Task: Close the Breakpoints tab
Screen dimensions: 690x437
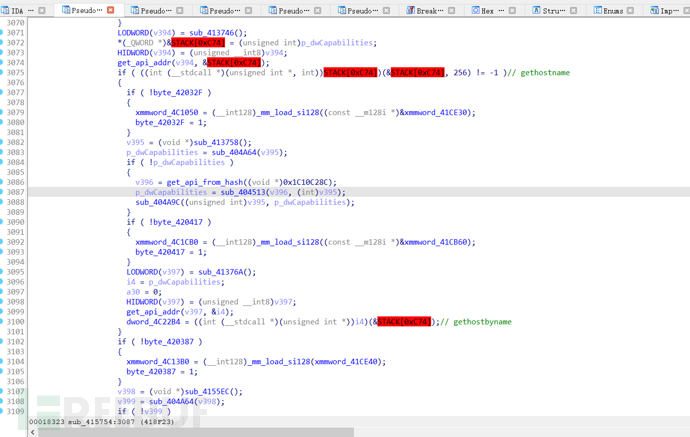Action: [451, 10]
